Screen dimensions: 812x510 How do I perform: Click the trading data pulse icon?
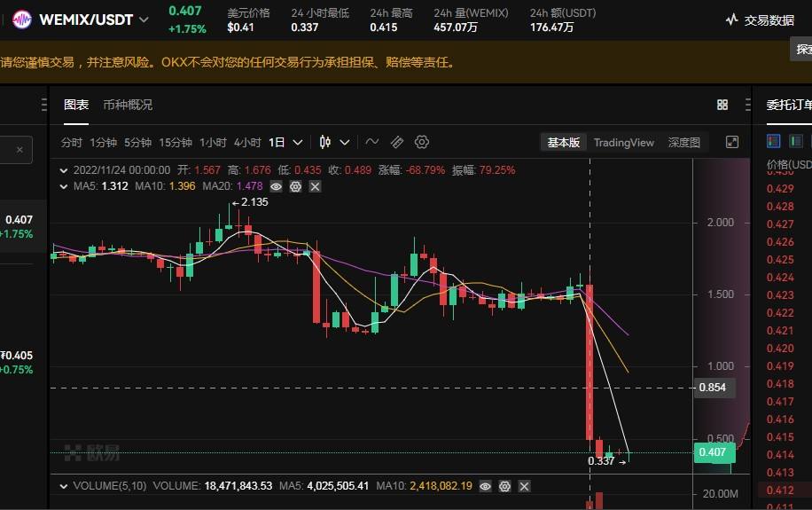click(x=731, y=20)
